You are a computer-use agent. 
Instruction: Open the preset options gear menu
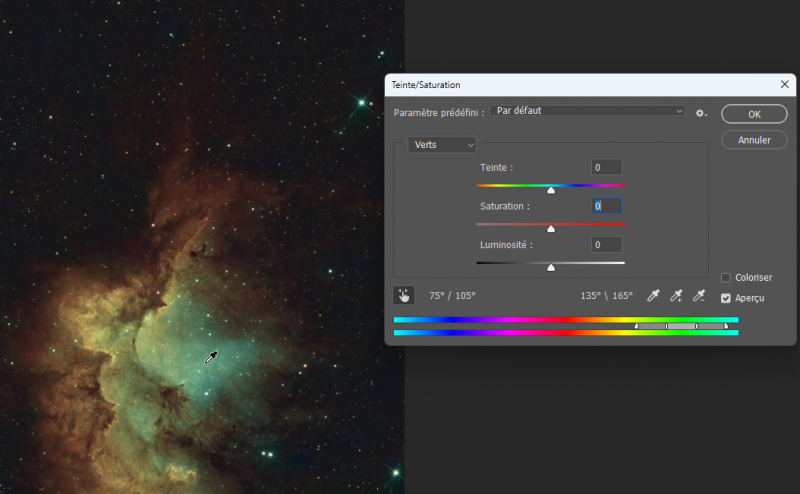point(701,113)
